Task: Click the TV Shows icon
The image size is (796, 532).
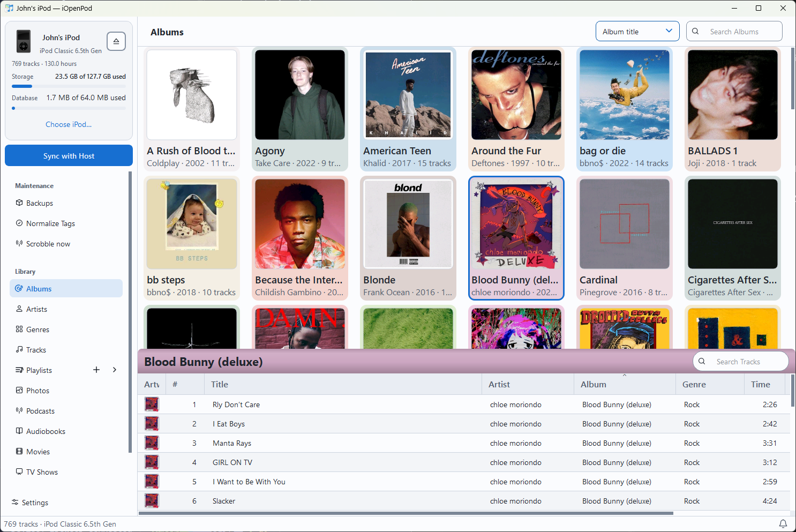Action: (19, 472)
